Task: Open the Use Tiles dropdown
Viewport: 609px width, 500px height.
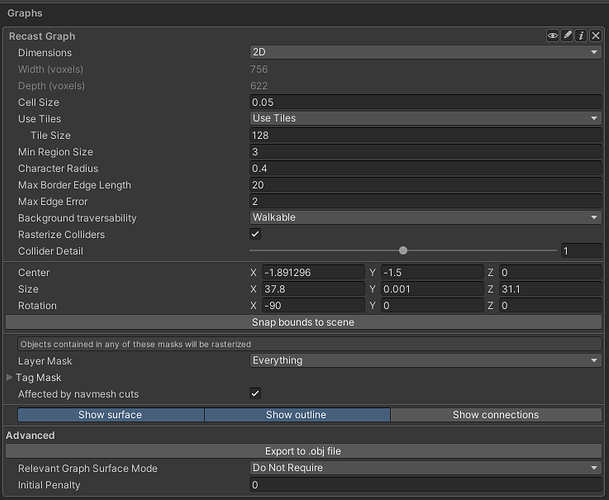Action: [x=425, y=118]
